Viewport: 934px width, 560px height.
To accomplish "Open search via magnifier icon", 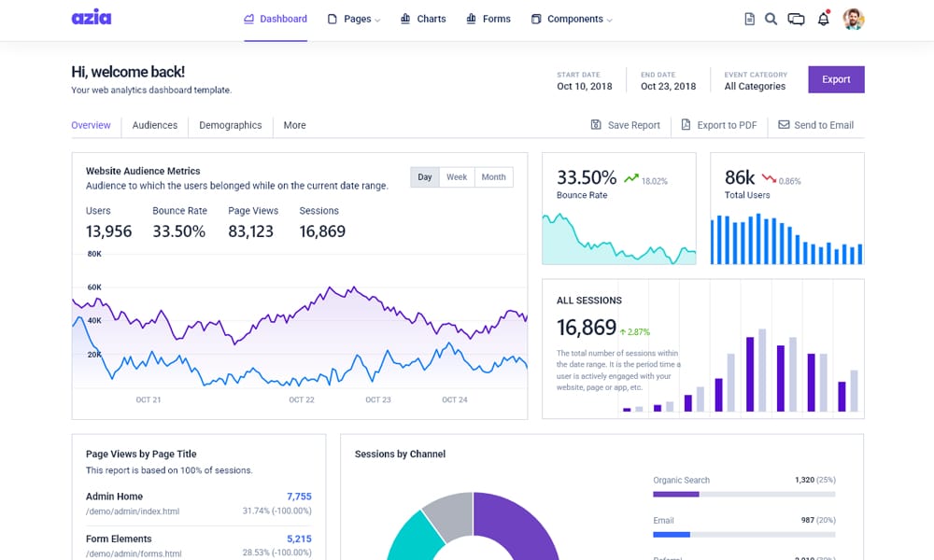I will (771, 19).
